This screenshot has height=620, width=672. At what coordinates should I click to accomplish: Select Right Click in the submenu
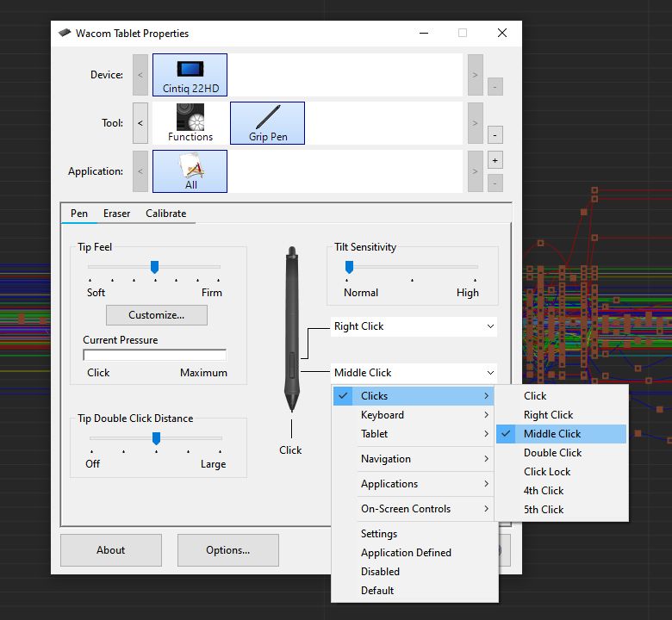coord(562,415)
